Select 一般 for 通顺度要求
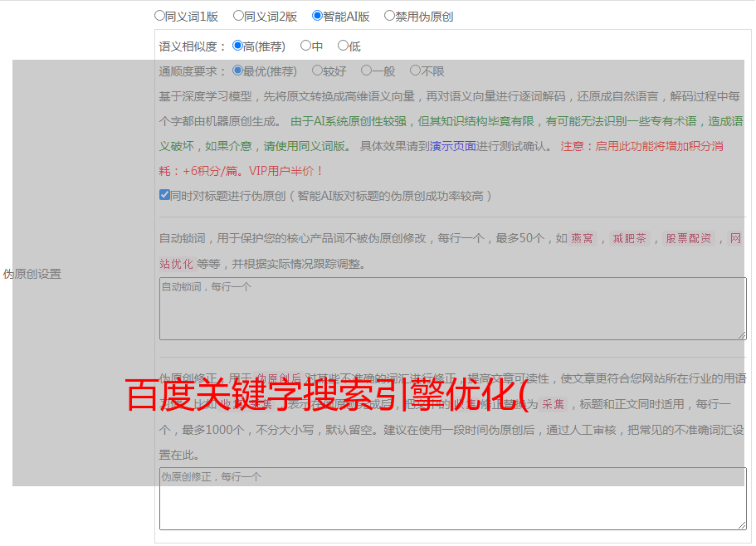The height and width of the screenshot is (546, 756). (367, 71)
